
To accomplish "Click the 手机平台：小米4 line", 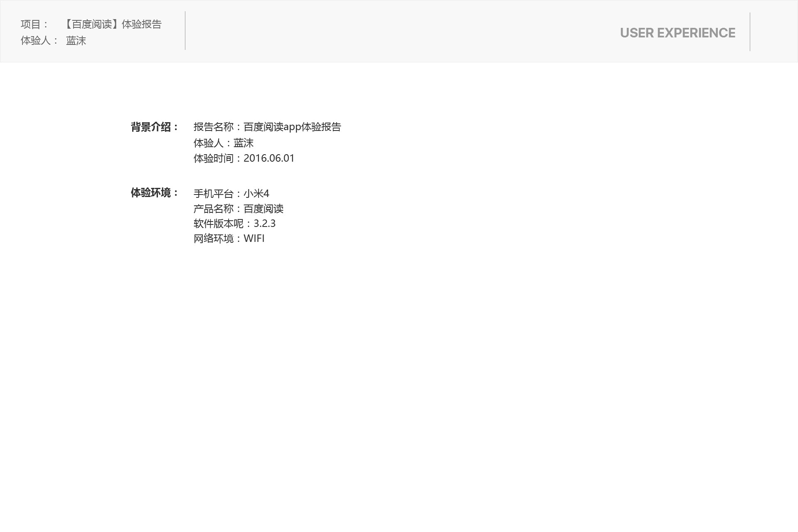I will point(231,194).
